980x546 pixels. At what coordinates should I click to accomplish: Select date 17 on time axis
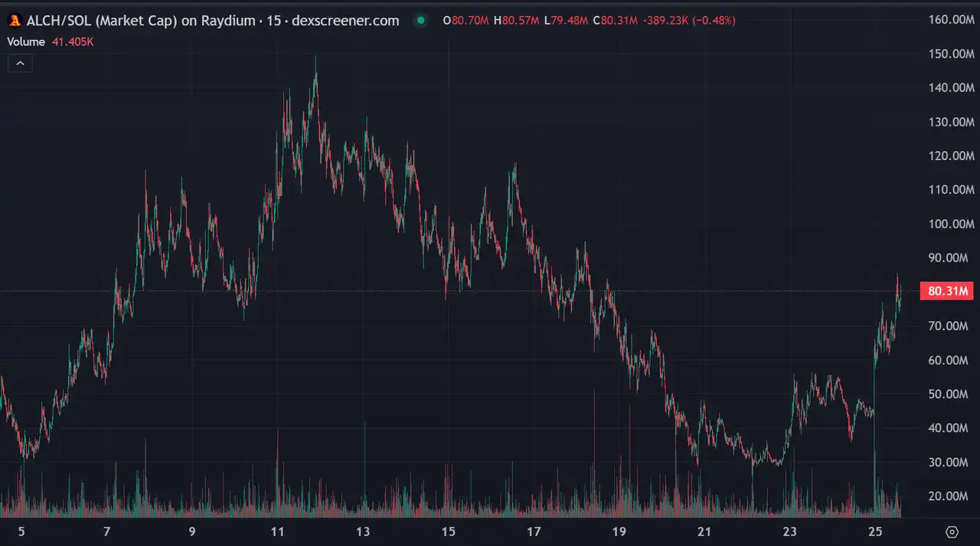(x=534, y=531)
